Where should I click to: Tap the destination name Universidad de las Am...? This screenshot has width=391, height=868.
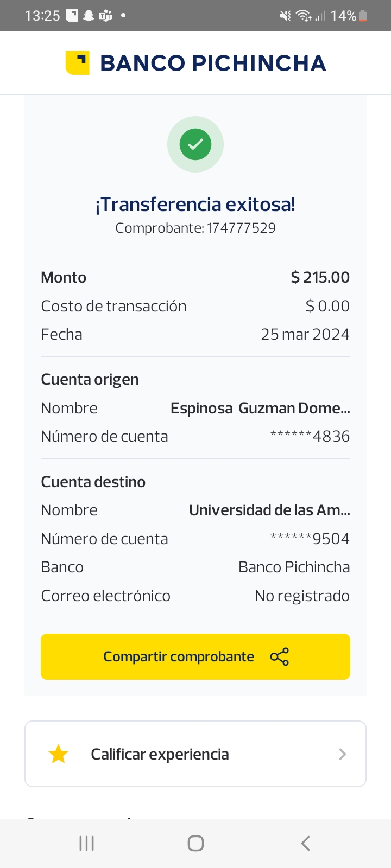269,510
